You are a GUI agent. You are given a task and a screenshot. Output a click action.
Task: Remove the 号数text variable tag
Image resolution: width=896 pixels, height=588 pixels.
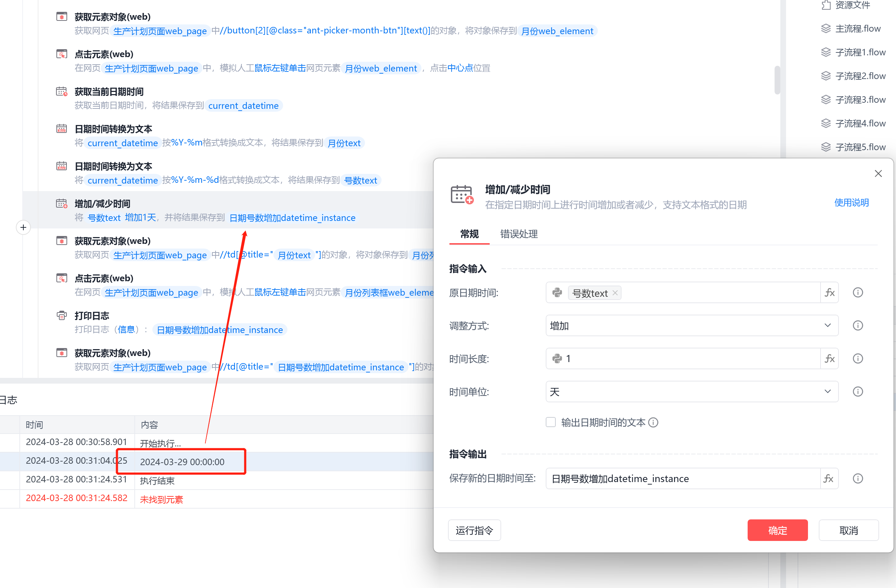[615, 293]
